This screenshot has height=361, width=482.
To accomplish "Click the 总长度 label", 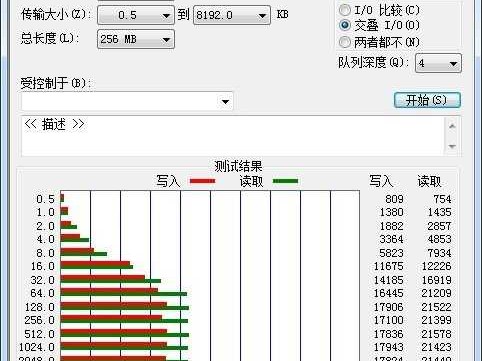I will coord(50,38).
